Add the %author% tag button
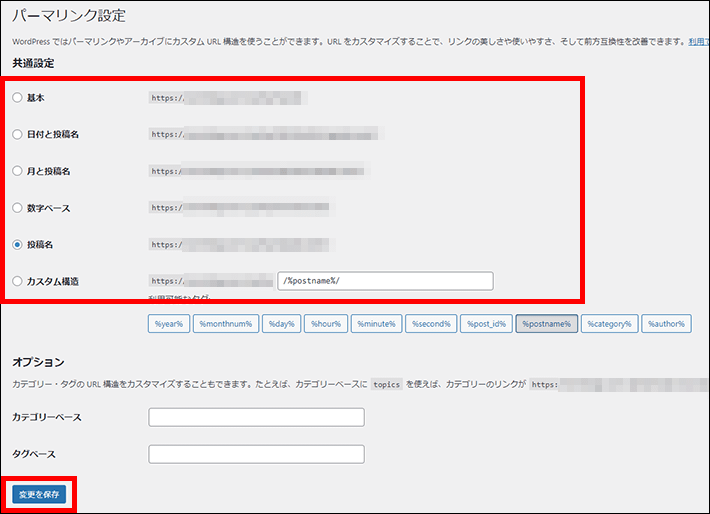Screen dimensions: 710x514 click(x=666, y=324)
